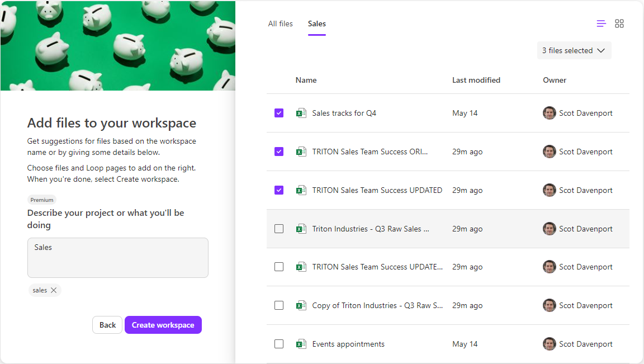Select the Sales tab

[x=316, y=23]
